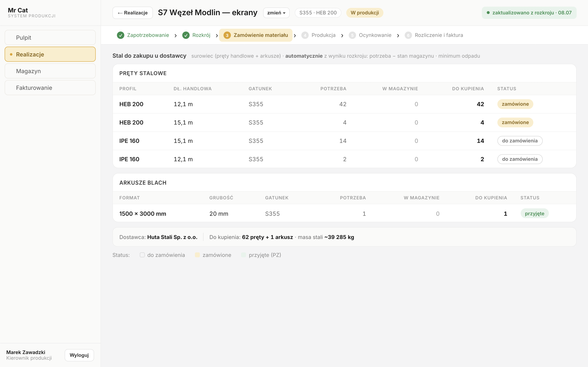This screenshot has width=588, height=367.
Task: Click the step 5 Ocynkowanie number badge
Action: point(352,35)
